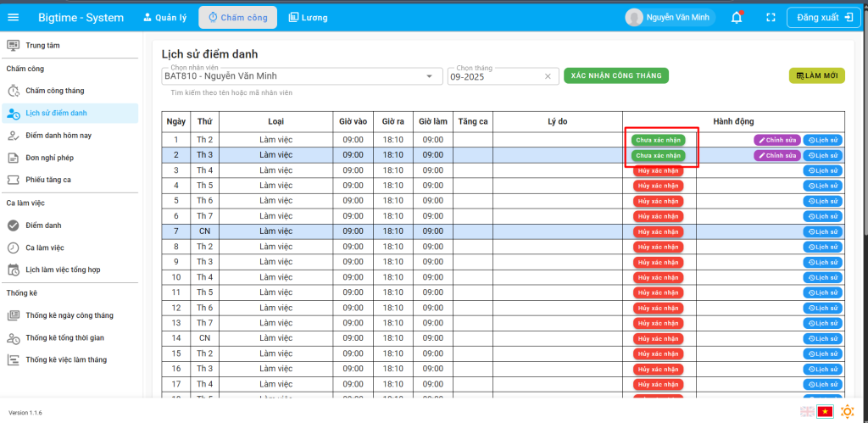Open the hamburger navigation menu
This screenshot has height=423, width=868.
13,17
